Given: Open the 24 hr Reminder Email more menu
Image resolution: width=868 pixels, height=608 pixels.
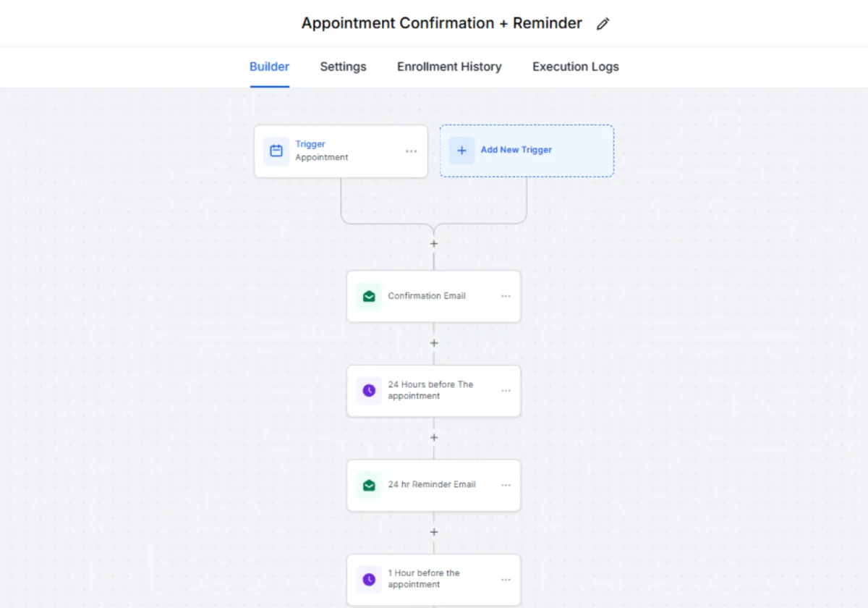Looking at the screenshot, I should [x=506, y=485].
